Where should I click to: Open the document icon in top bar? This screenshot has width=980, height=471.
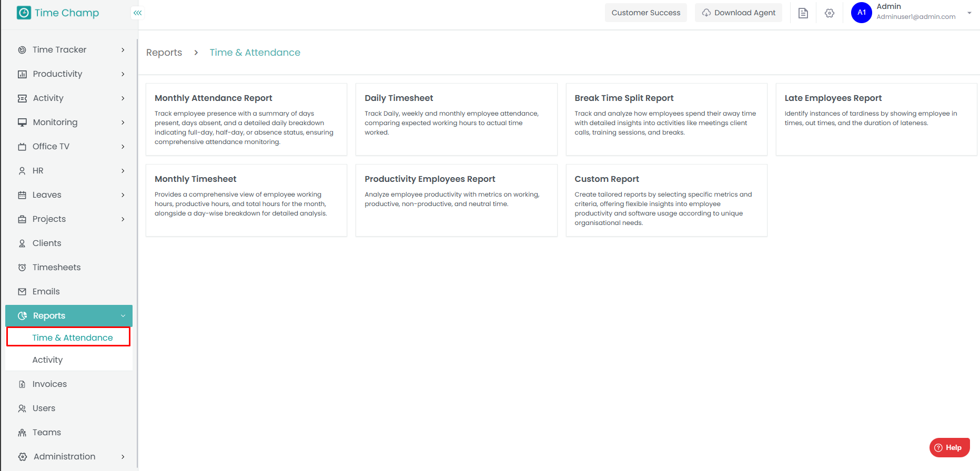[803, 13]
